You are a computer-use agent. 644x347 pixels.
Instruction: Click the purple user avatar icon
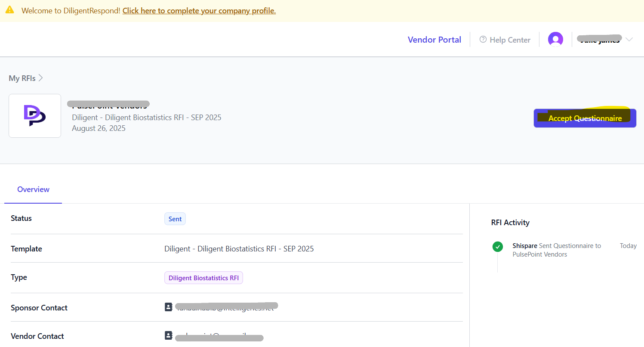point(555,39)
